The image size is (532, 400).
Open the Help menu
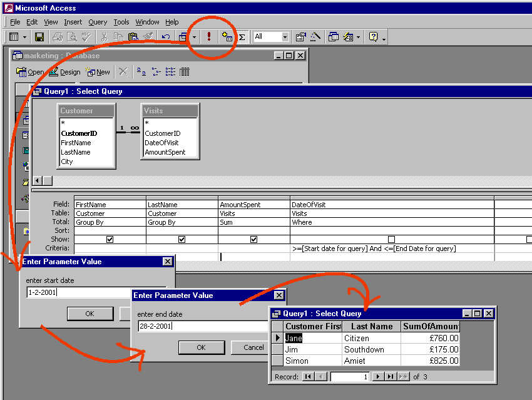(172, 22)
